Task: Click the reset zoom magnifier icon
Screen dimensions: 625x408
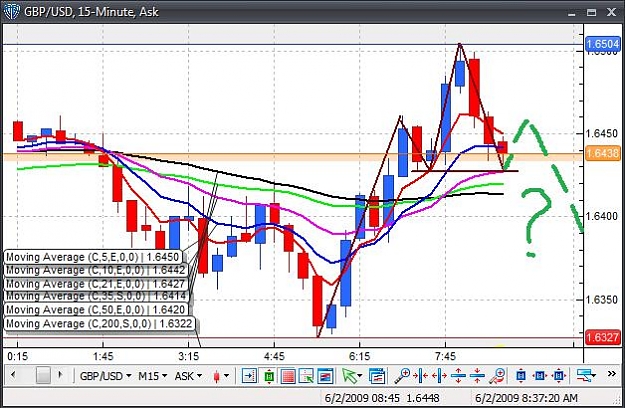Action: (x=497, y=375)
